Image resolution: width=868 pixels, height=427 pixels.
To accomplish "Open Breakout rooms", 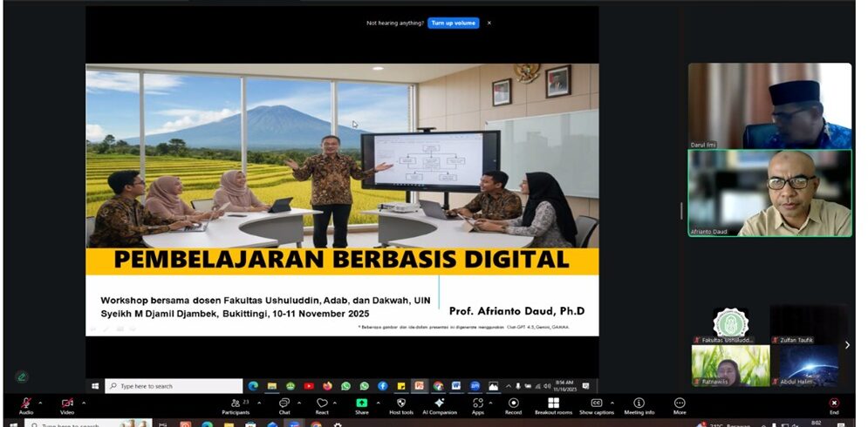I will pos(553,403).
